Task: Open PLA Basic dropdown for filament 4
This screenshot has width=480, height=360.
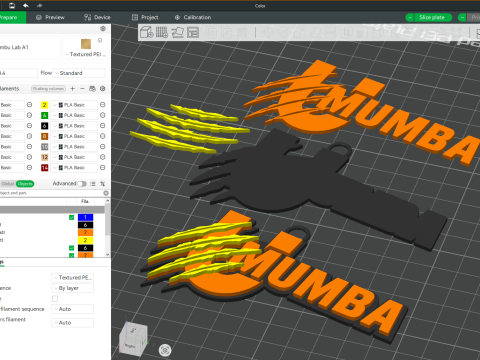Action: (74, 115)
